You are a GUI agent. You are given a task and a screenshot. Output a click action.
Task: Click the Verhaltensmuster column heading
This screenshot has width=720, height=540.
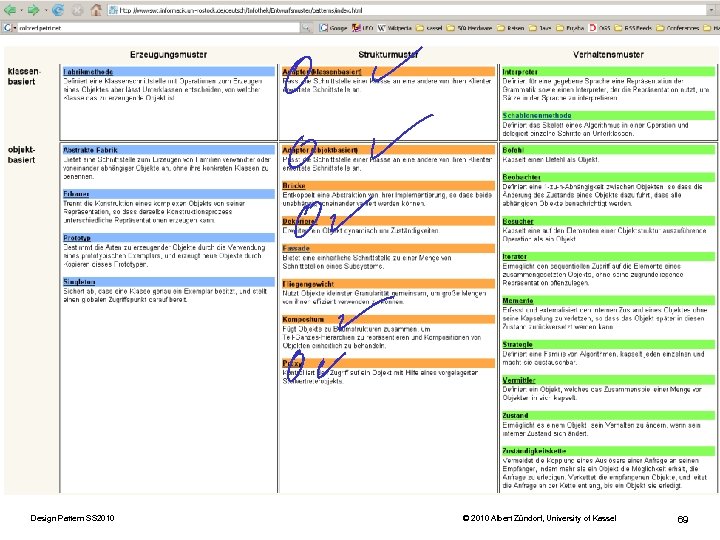click(608, 55)
